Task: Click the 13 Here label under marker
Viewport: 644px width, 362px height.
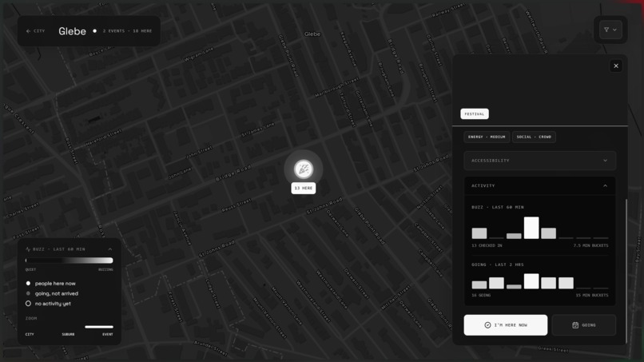Action: click(304, 188)
